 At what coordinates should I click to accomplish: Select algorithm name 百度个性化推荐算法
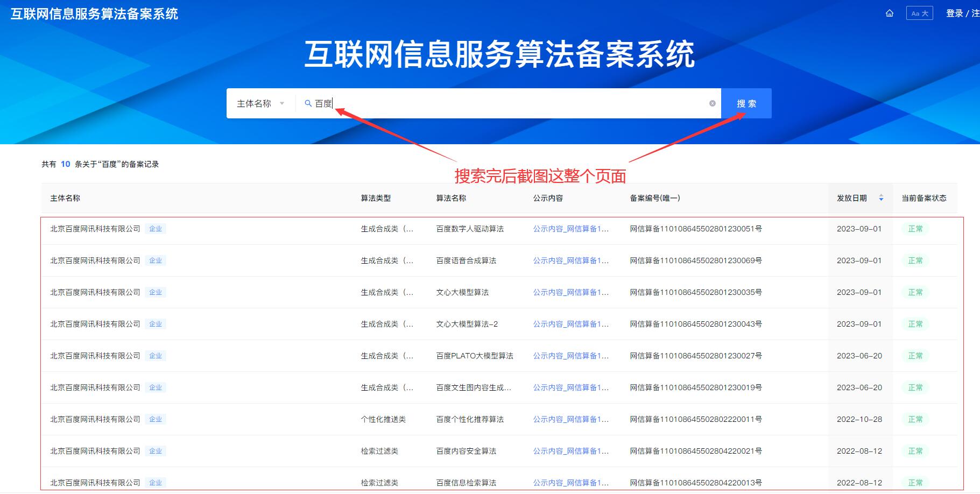(x=470, y=419)
